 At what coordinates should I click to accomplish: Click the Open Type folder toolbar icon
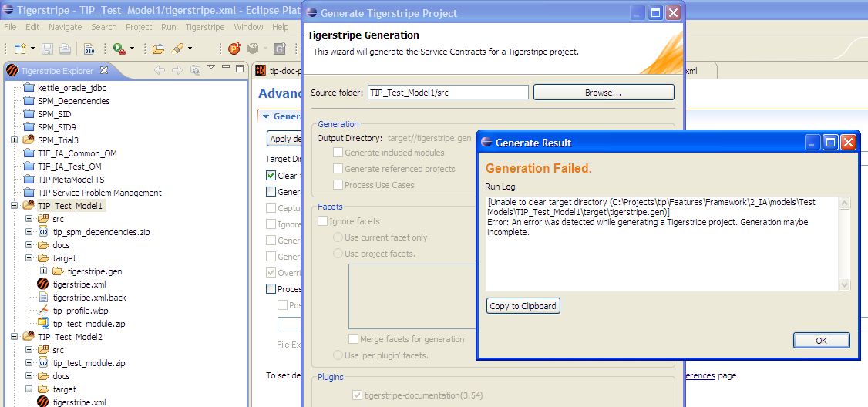[158, 49]
